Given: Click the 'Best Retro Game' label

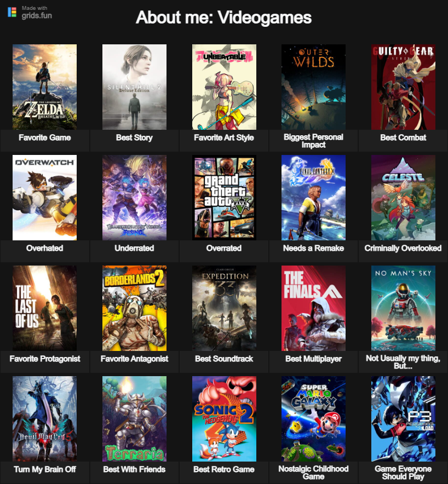Looking at the screenshot, I should pyautogui.click(x=224, y=469).
